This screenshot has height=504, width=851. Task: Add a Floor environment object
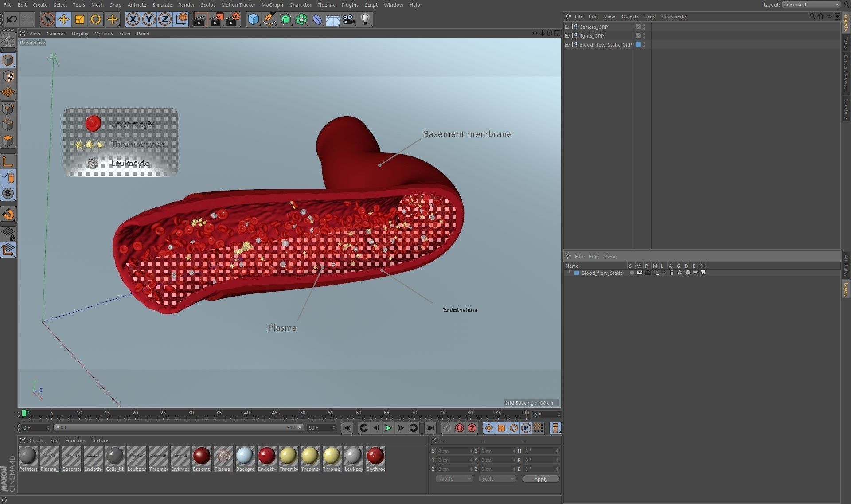(x=333, y=20)
